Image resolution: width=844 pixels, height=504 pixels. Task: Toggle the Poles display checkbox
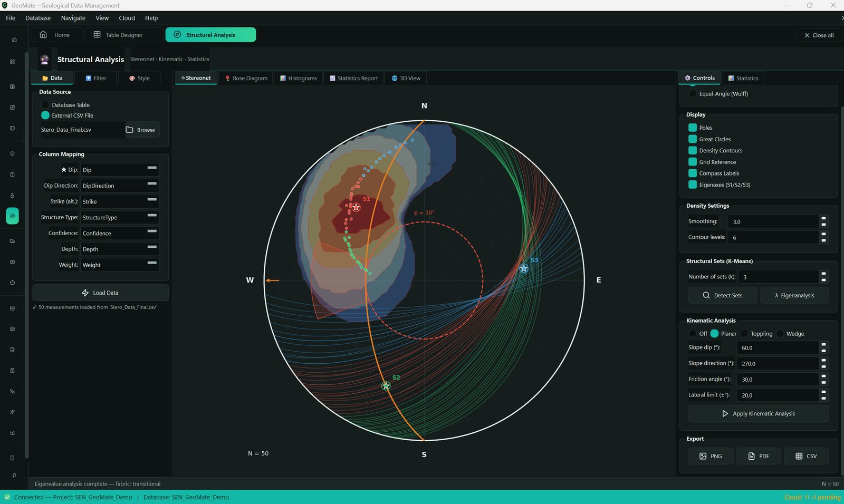[x=693, y=128]
